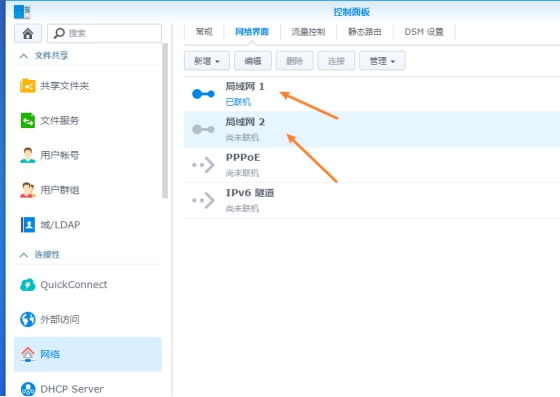Click 局域网 1 connected status icon
This screenshot has height=397, width=560.
(x=203, y=94)
